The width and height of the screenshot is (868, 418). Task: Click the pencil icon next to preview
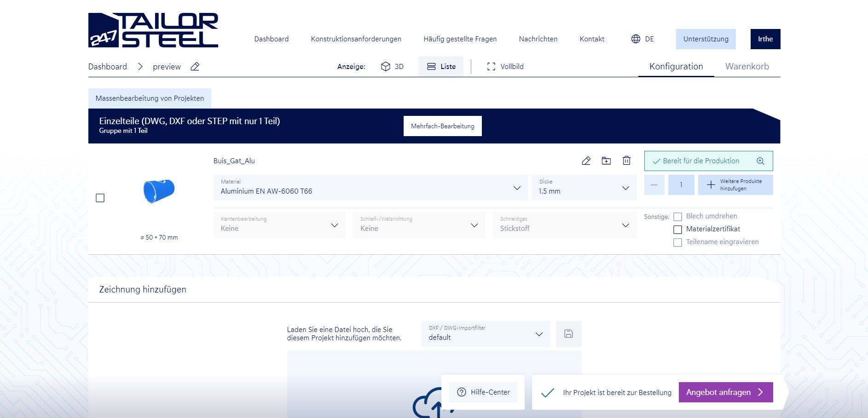coord(195,67)
